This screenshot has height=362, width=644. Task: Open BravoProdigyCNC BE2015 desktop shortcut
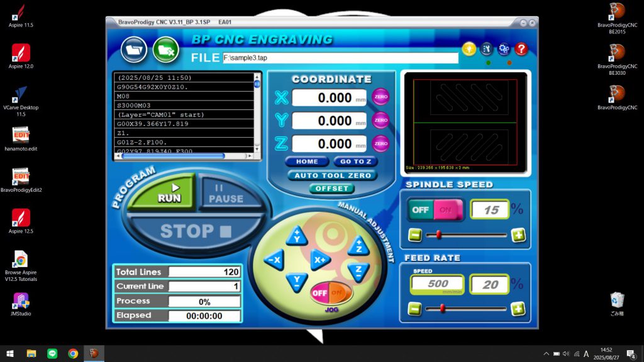point(618,18)
